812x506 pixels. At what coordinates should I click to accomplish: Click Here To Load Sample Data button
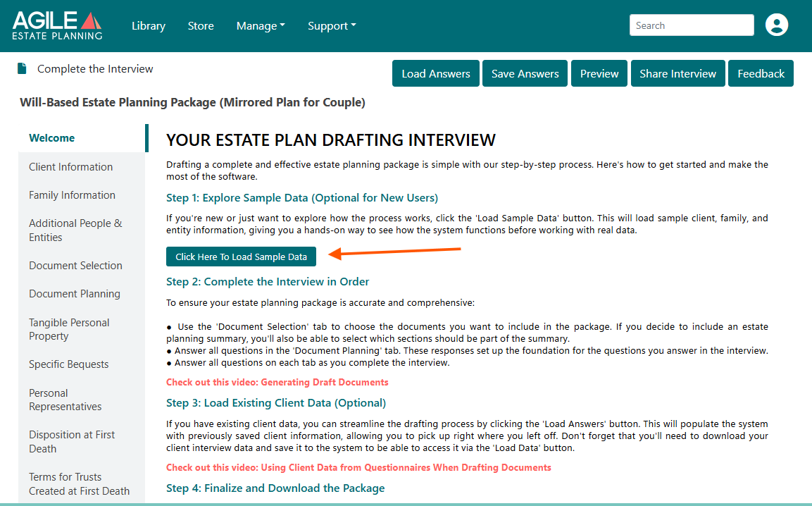241,257
